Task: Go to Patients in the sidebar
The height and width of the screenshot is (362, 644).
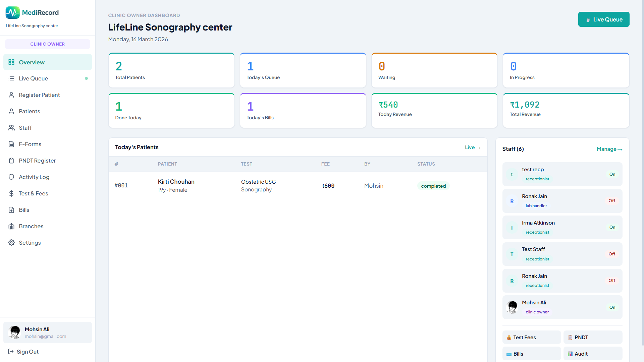Action: (29, 111)
